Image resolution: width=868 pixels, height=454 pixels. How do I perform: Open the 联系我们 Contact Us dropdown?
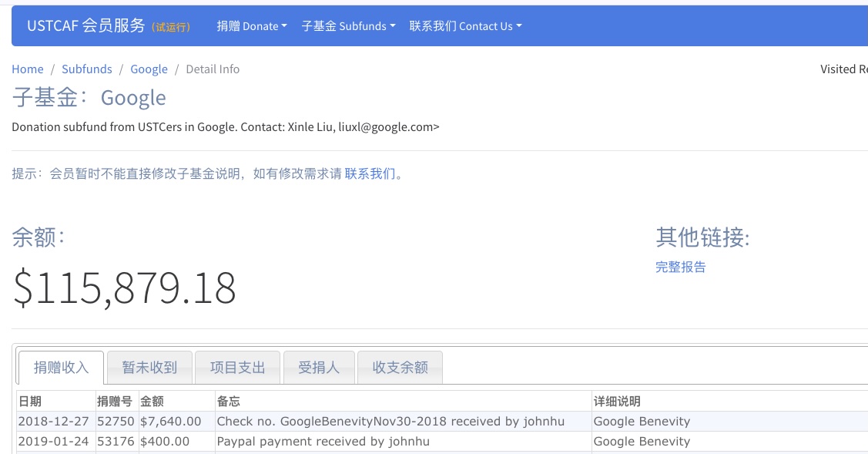tap(464, 25)
